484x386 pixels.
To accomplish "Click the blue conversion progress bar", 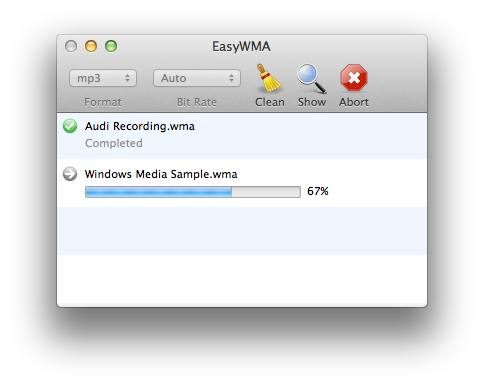I will [193, 192].
